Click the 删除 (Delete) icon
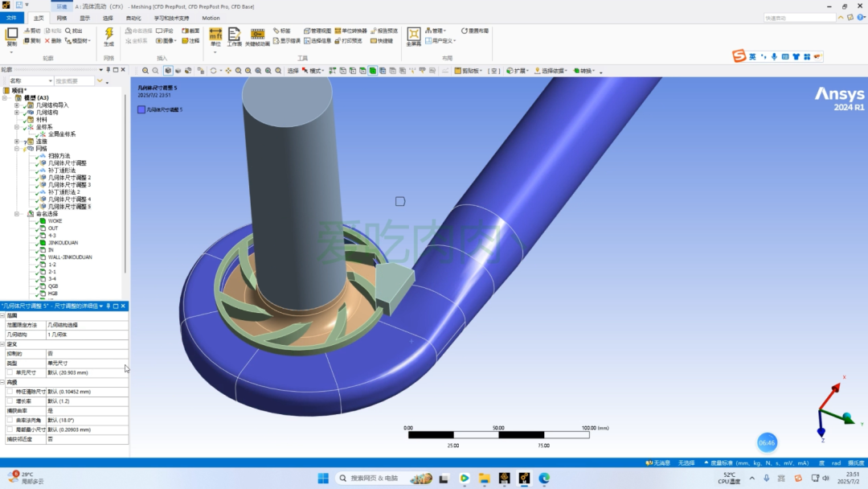The width and height of the screenshot is (868, 489). pos(53,41)
